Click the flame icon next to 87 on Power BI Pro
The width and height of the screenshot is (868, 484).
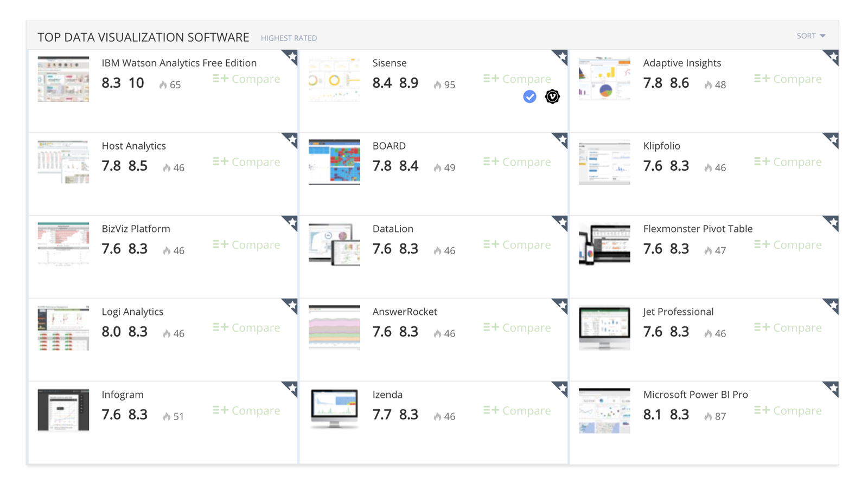coord(708,416)
